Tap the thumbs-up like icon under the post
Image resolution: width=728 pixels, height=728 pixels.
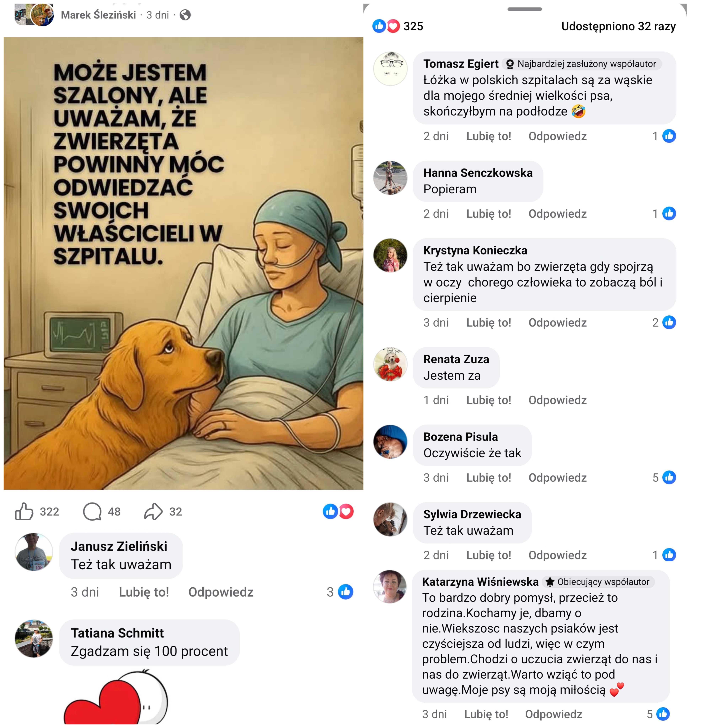tap(24, 511)
